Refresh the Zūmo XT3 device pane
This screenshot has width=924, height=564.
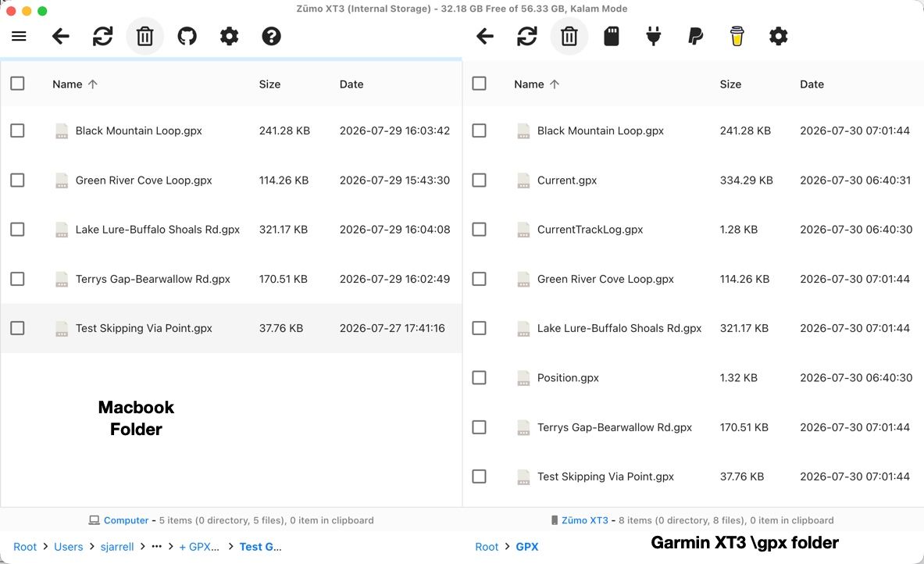[x=526, y=37]
